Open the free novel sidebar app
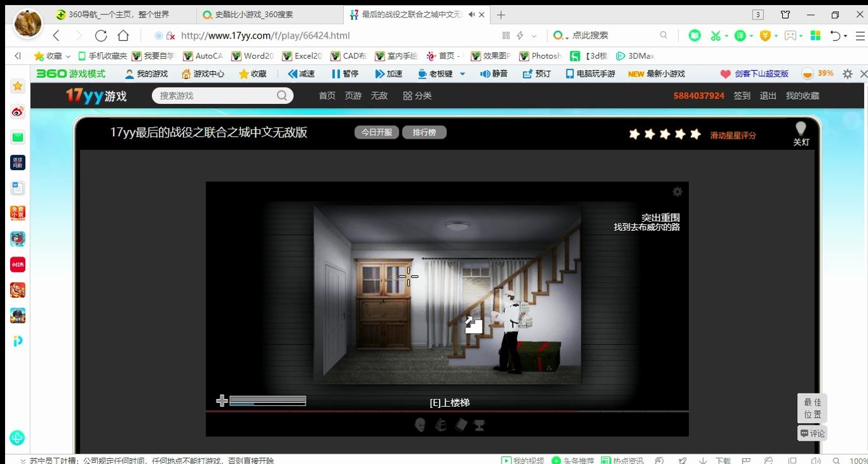868x464 pixels. coord(18,213)
